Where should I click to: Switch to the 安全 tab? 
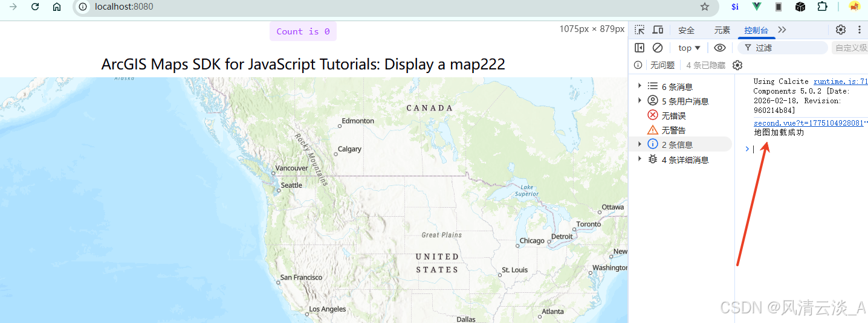click(x=687, y=30)
